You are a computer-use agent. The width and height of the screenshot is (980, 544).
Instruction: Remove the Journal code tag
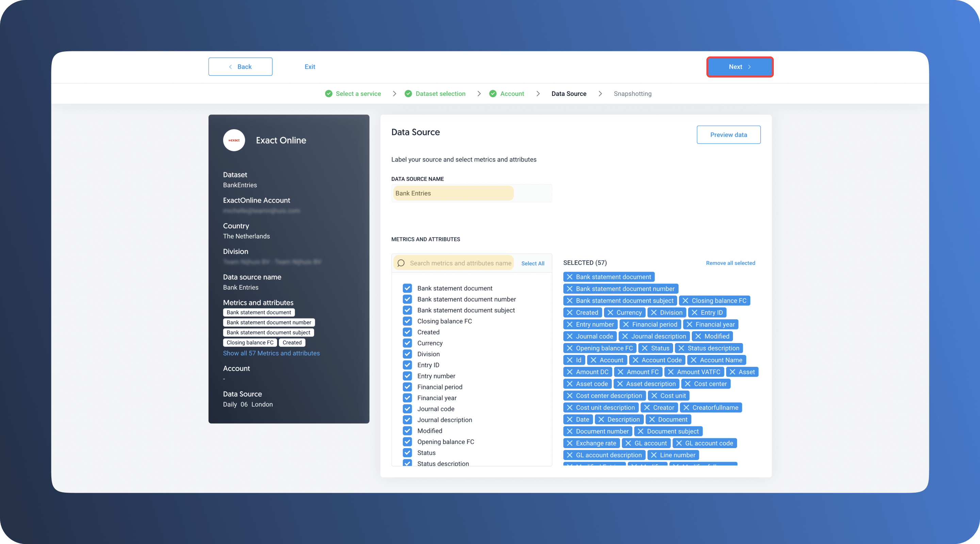pyautogui.click(x=570, y=336)
